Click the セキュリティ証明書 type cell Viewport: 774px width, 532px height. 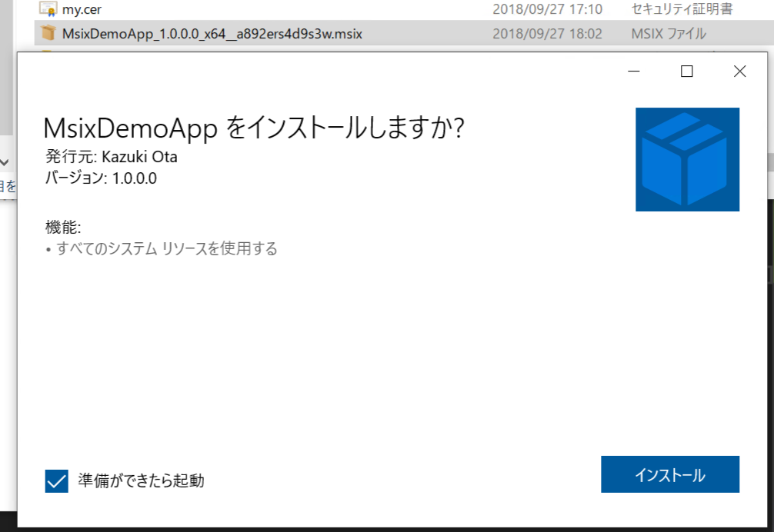point(682,9)
